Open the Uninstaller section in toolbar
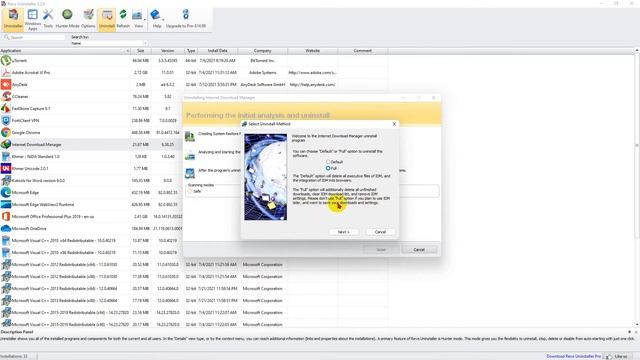Screen dimensions: 640x360 tap(13, 19)
